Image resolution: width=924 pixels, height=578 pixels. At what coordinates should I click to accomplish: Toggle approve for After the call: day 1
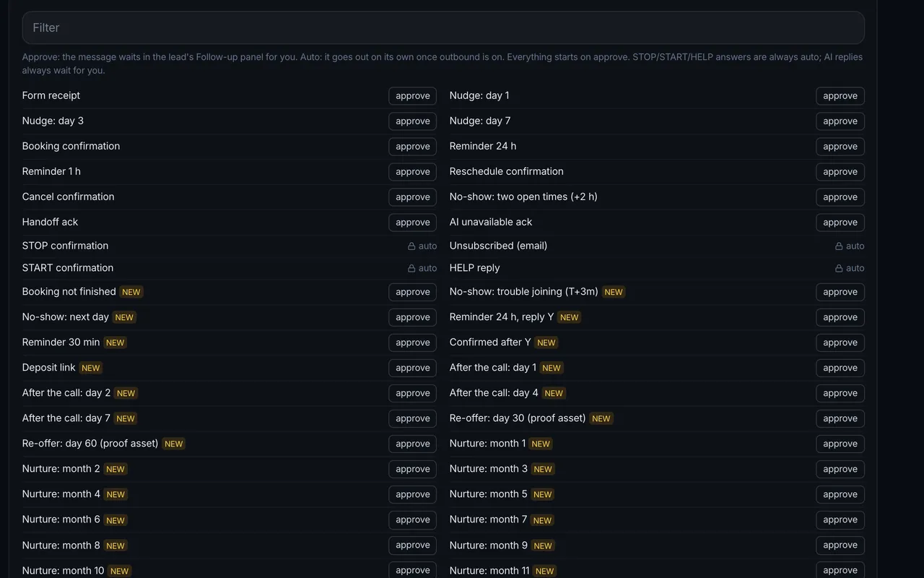click(840, 368)
